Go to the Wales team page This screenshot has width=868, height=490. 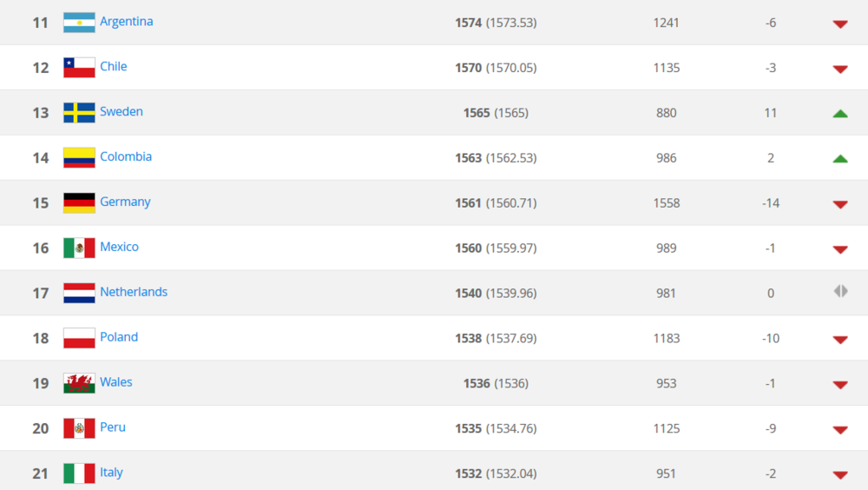(116, 382)
